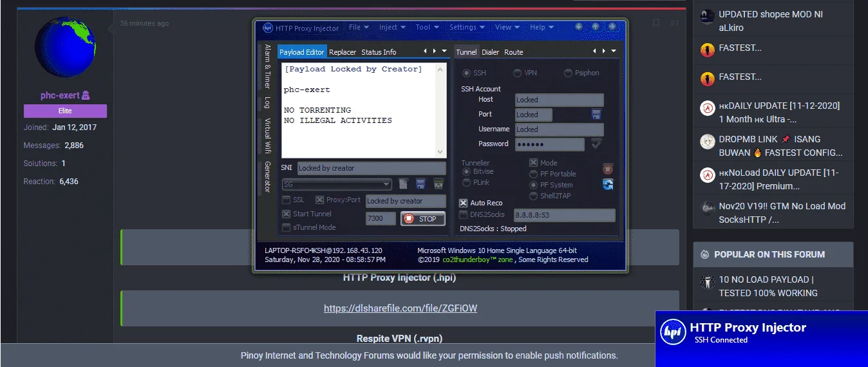The image size is (868, 367).
Task: Click phc-exert's globe avatar image
Action: (x=65, y=47)
